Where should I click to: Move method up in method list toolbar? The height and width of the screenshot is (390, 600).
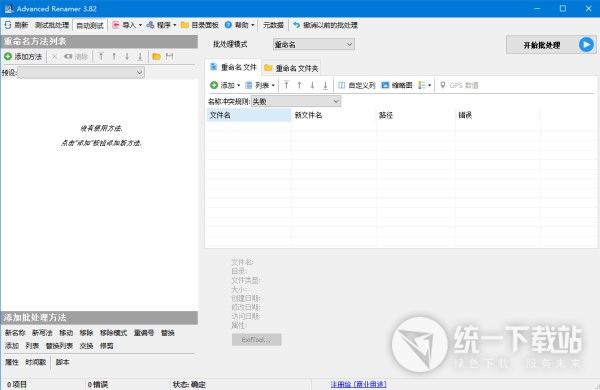tap(114, 57)
